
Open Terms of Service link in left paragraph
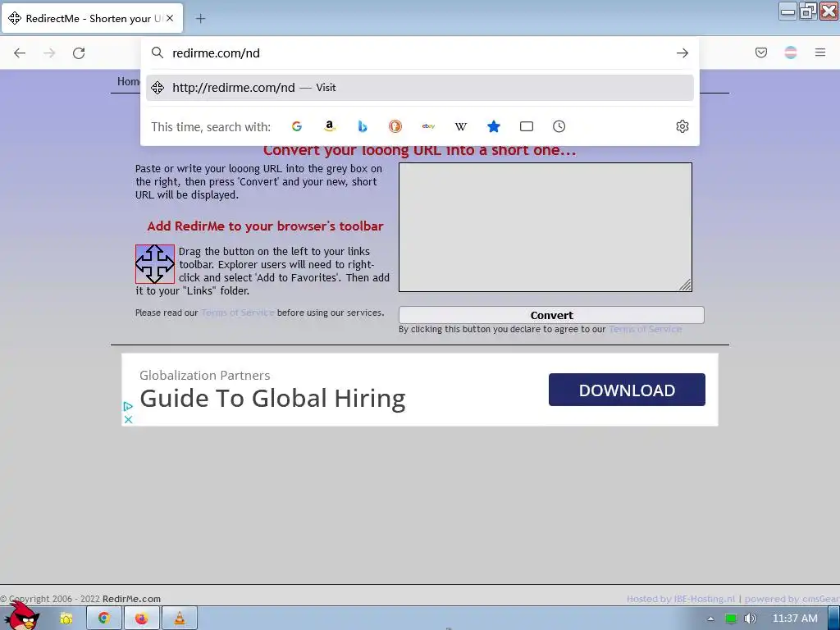(x=237, y=313)
